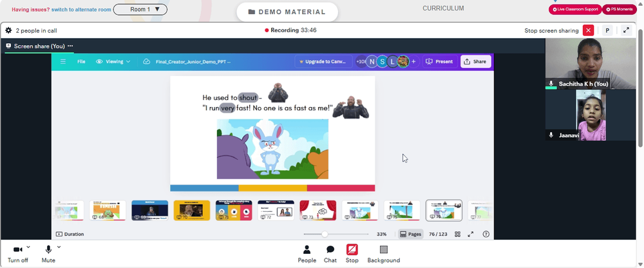644x268 pixels.
Task: Click the Recording 33:46 indicator
Action: click(291, 30)
